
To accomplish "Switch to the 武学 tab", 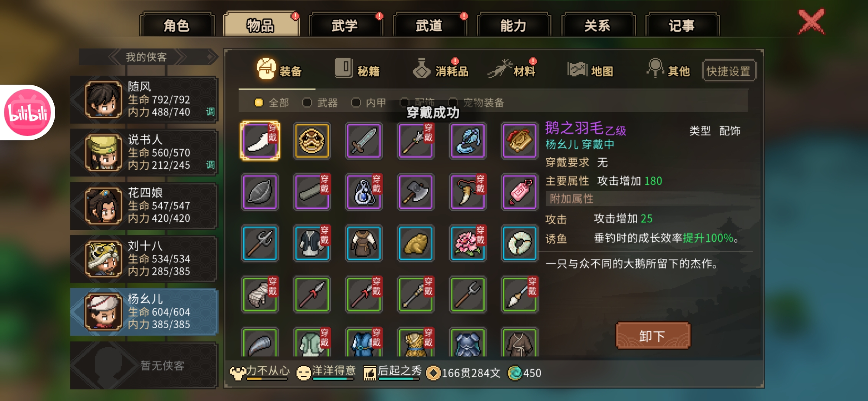I will [345, 25].
